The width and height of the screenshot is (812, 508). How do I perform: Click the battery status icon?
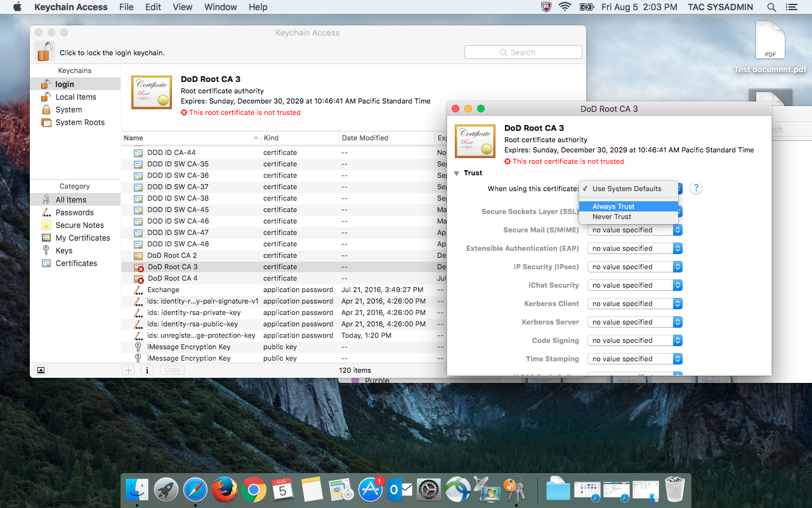pos(586,7)
